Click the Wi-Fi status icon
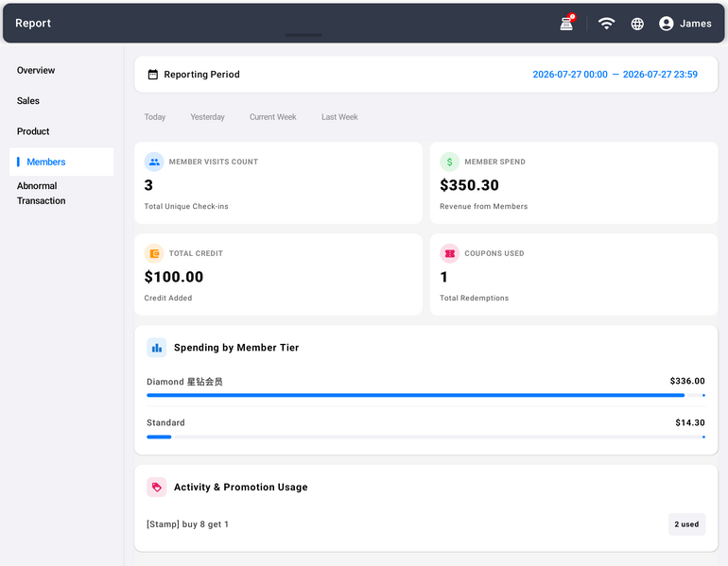The height and width of the screenshot is (566, 728). [606, 24]
